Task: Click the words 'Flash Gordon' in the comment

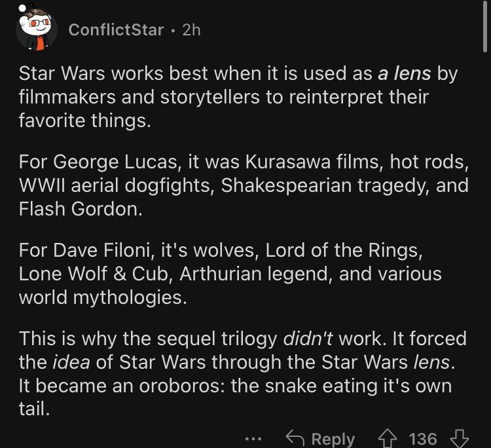Action: pos(81,209)
